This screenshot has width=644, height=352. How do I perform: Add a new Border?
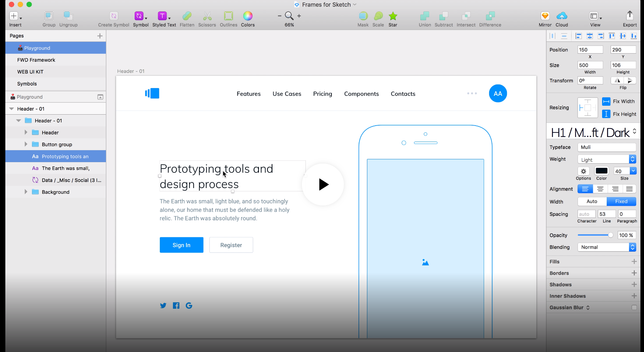click(x=634, y=273)
